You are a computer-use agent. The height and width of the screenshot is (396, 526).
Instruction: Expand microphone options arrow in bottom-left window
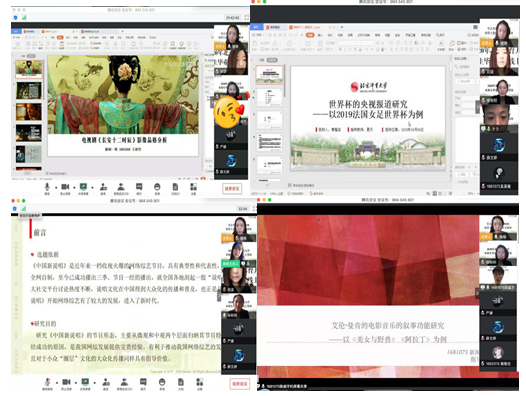57,382
